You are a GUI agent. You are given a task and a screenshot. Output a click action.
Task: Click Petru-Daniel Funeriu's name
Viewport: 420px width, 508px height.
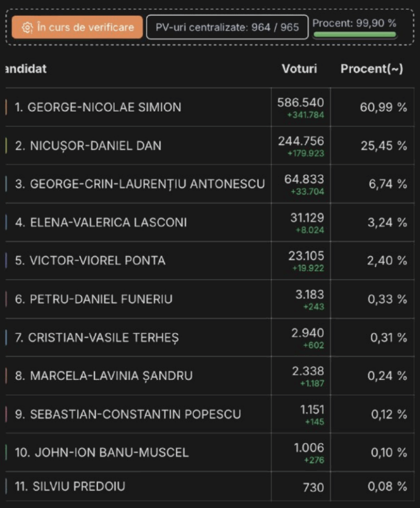pyautogui.click(x=94, y=299)
